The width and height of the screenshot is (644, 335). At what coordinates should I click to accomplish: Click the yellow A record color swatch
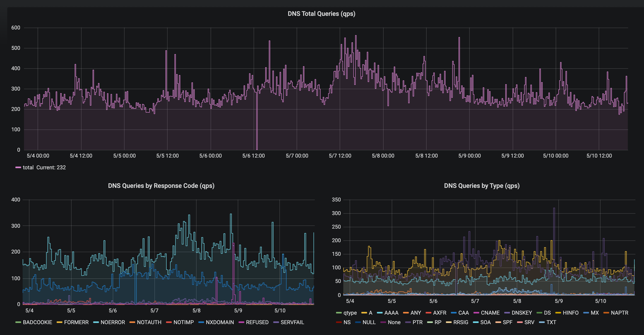364,313
